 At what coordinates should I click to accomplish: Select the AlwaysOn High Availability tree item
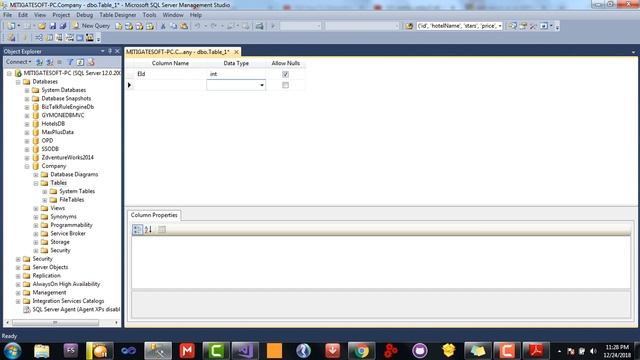tap(66, 284)
